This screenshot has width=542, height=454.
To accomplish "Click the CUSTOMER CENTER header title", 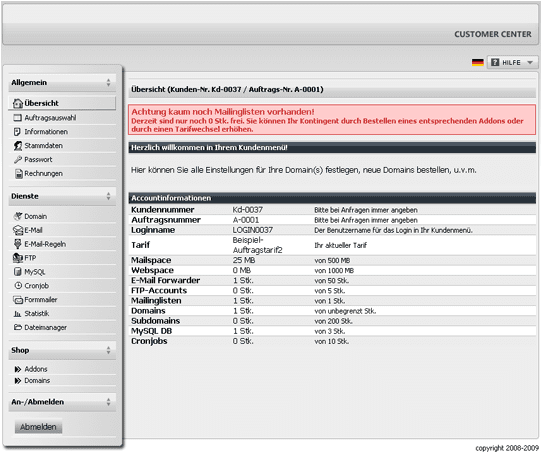I will pyautogui.click(x=493, y=34).
